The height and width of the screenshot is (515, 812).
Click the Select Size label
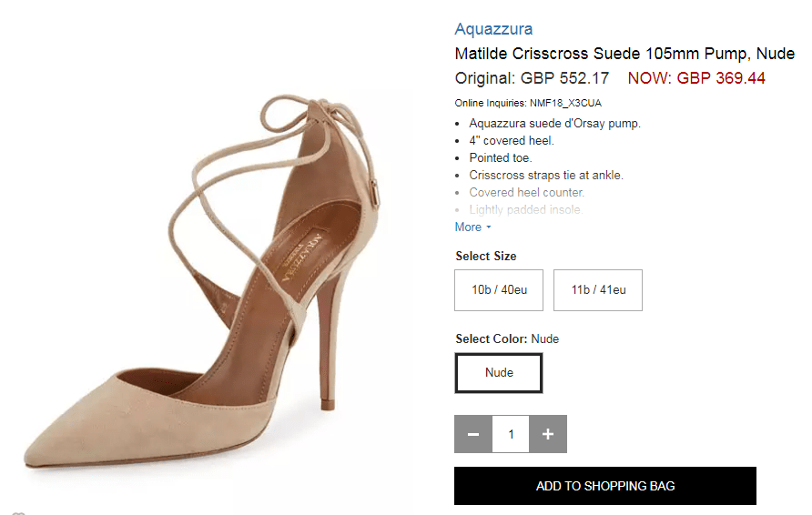click(486, 257)
